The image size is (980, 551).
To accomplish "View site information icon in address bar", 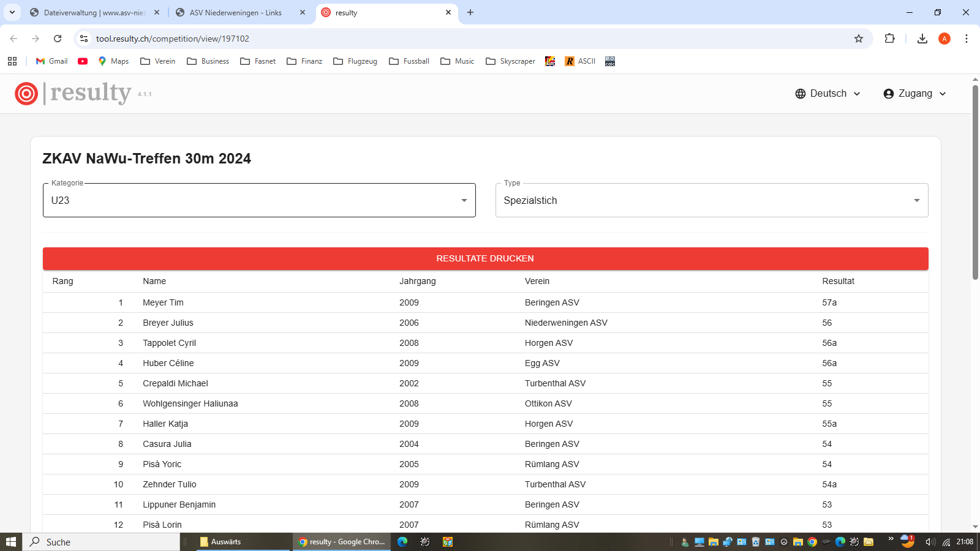I will point(84,39).
